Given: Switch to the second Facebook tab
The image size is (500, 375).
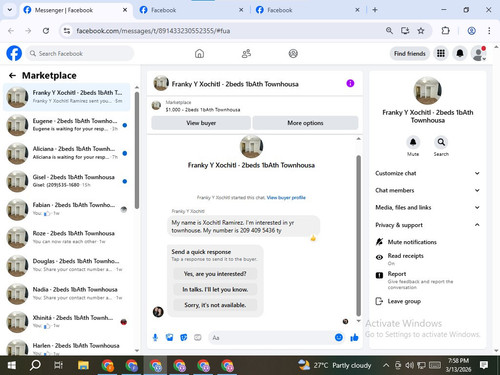Looking at the screenshot, I should [x=191, y=10].
